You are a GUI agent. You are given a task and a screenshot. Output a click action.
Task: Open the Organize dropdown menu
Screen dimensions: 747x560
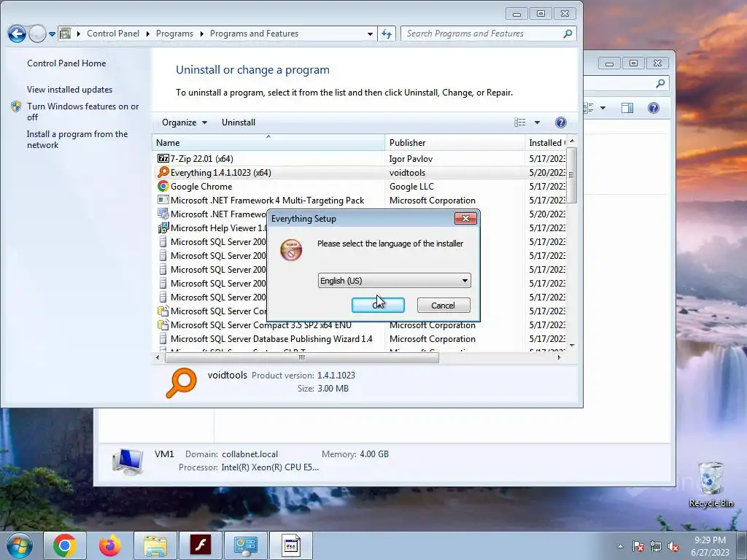(185, 122)
